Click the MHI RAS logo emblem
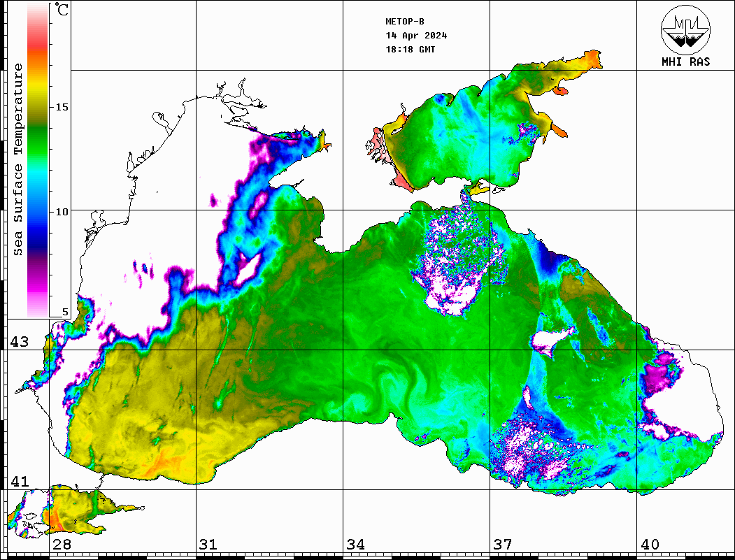Viewport: 735px width, 560px height. coord(686,29)
